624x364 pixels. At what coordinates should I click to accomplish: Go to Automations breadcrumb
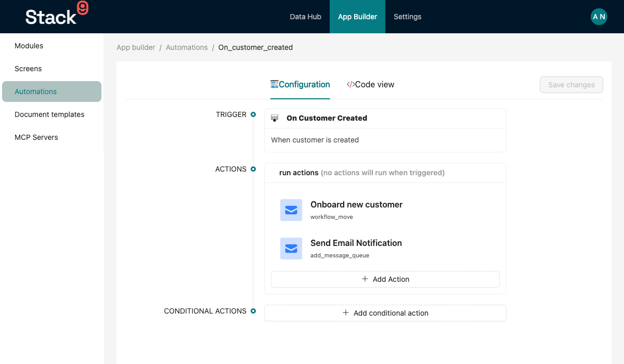point(187,47)
